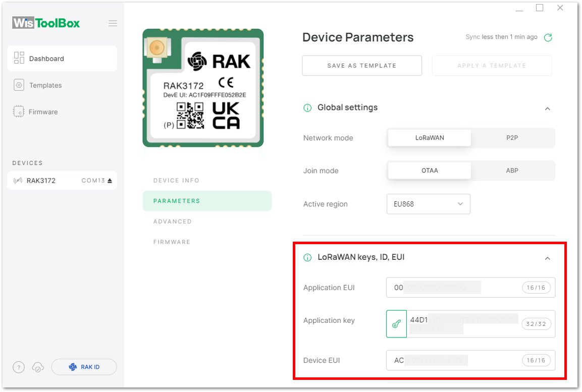Click the '32/32' character counter

pos(536,324)
